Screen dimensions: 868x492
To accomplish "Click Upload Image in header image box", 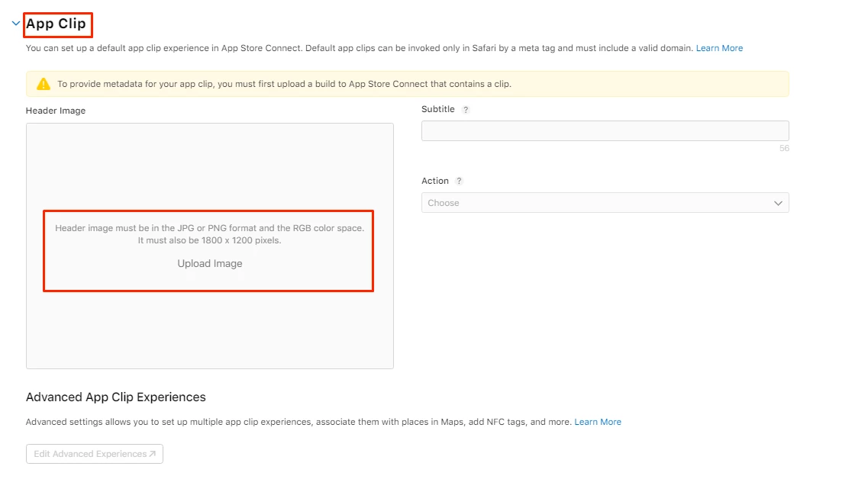I will pyautogui.click(x=210, y=263).
